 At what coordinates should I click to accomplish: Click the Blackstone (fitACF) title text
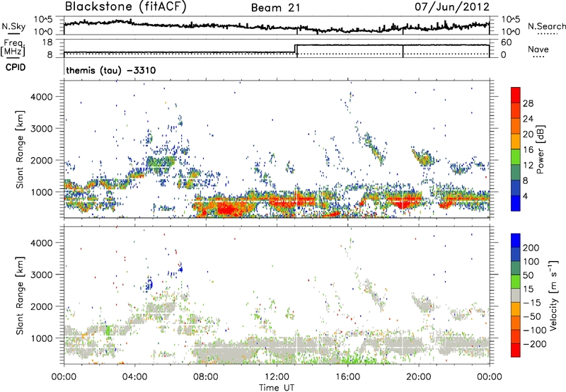(126, 7)
